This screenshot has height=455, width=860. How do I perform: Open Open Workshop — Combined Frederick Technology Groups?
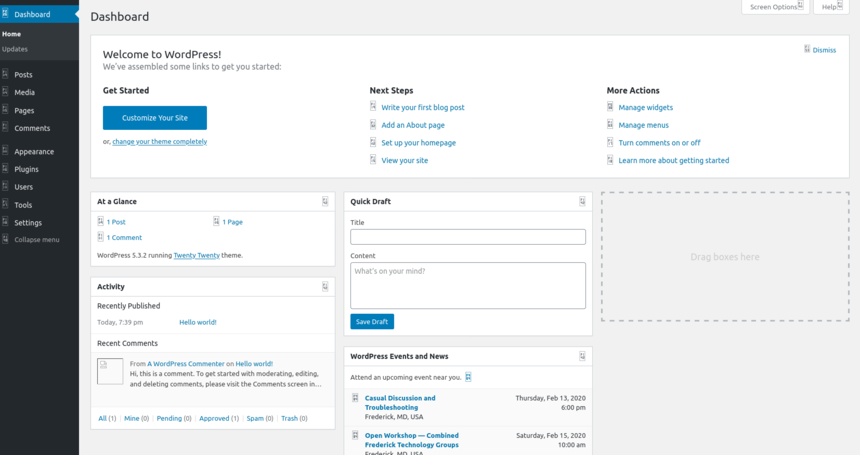[x=412, y=440]
